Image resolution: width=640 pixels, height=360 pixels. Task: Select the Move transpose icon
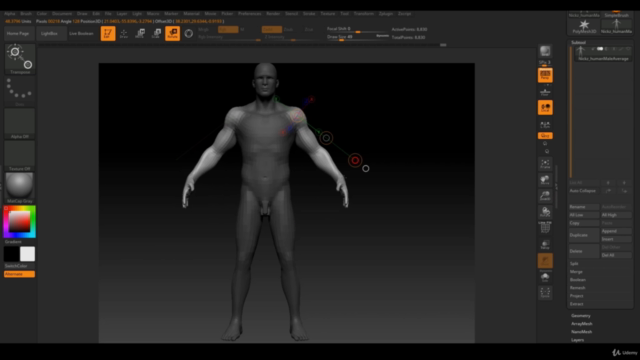tap(140, 33)
